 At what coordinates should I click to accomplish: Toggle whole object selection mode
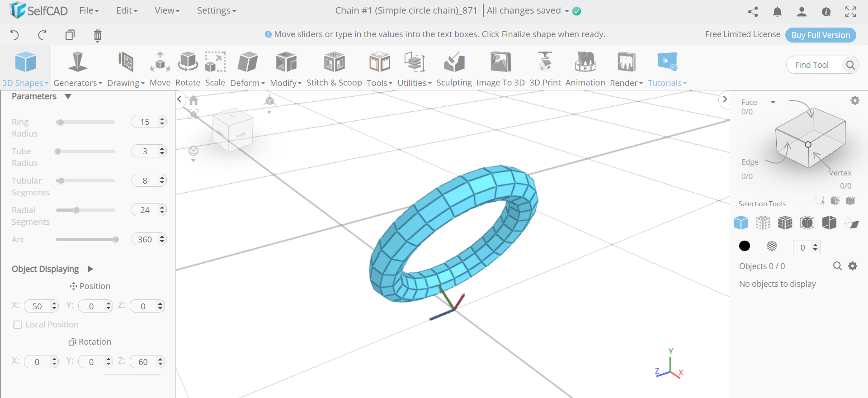pos(741,223)
